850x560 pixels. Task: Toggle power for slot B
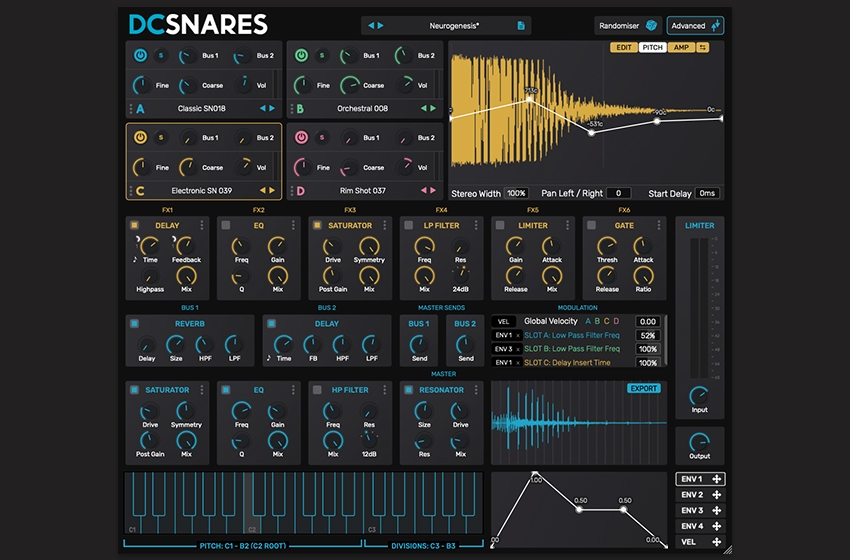pos(301,55)
